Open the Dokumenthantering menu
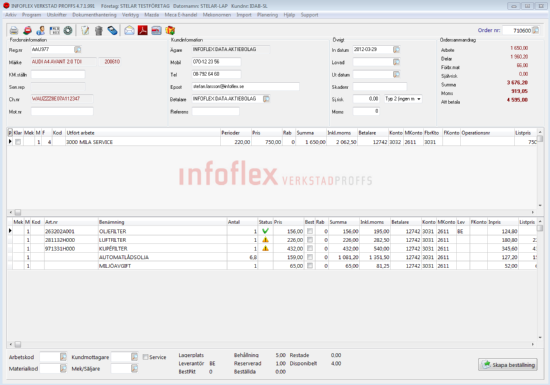550x385 pixels. (94, 15)
